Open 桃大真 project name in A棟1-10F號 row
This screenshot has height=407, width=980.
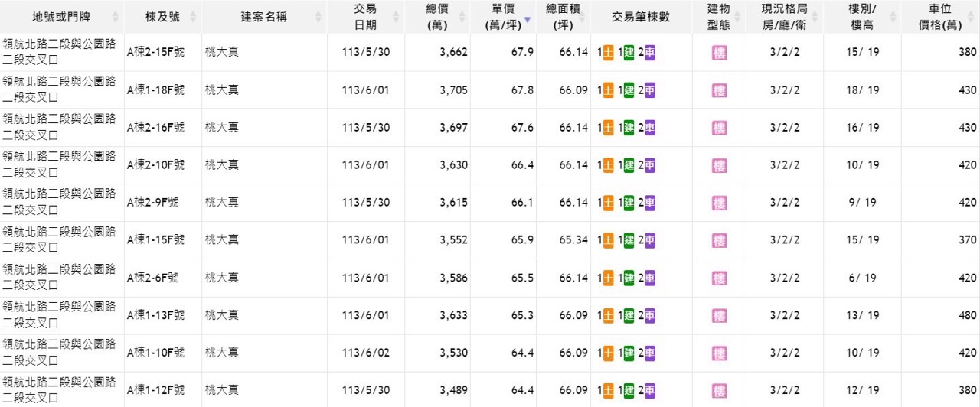point(222,353)
